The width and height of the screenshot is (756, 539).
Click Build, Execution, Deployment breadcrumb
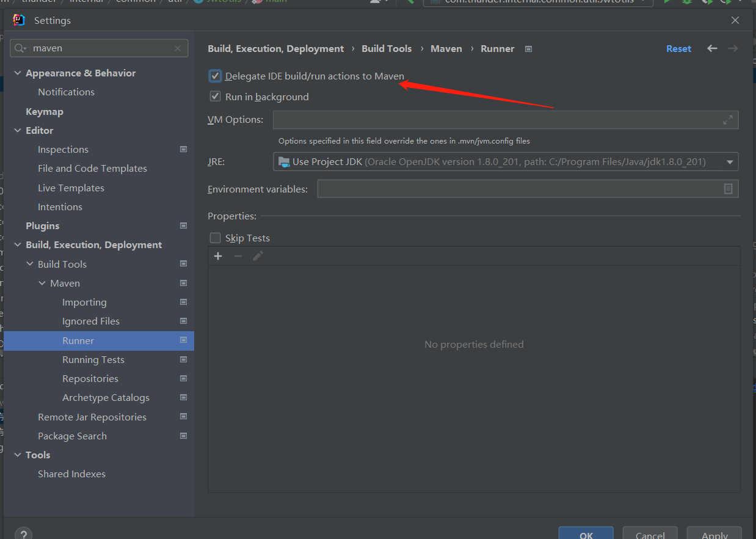pyautogui.click(x=275, y=48)
